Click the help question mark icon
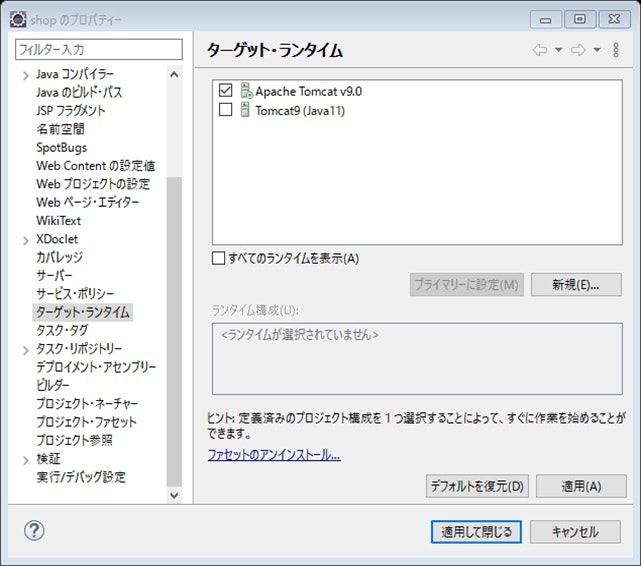This screenshot has width=641, height=566. click(34, 530)
